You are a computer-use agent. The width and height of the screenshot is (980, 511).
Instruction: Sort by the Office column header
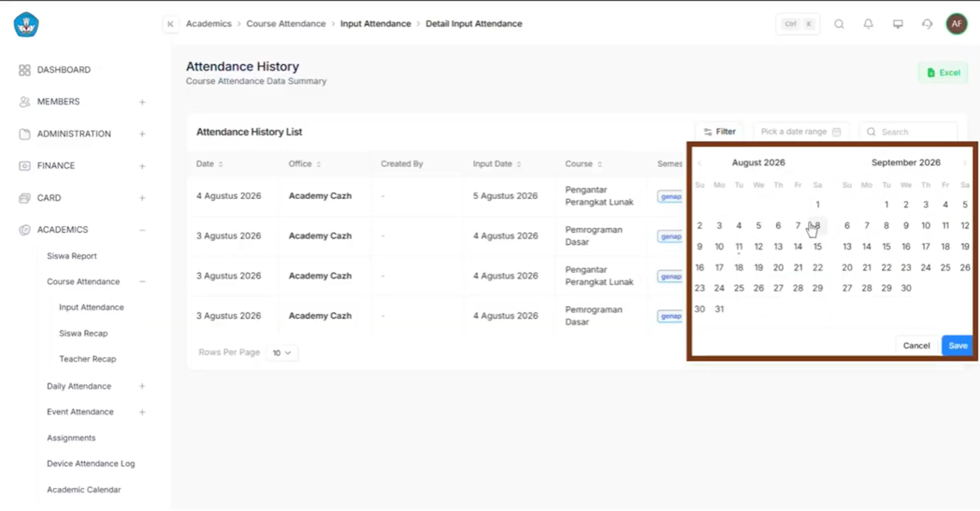[304, 164]
